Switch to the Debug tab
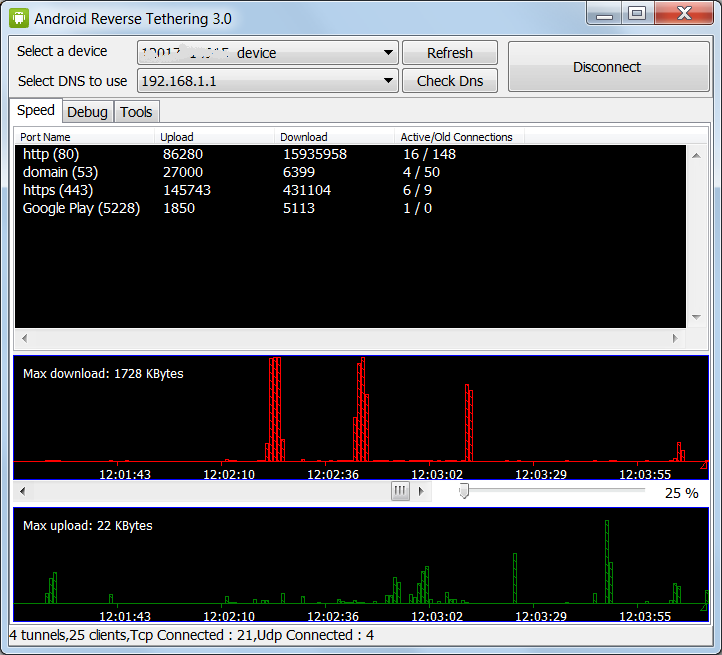 [87, 112]
